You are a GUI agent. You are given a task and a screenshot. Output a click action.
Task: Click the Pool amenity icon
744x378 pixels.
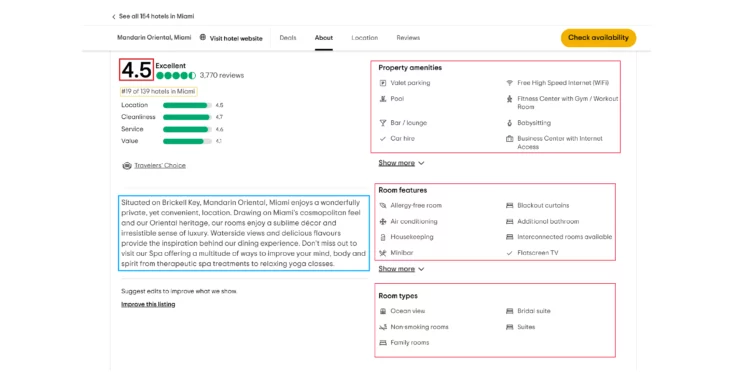tap(383, 99)
